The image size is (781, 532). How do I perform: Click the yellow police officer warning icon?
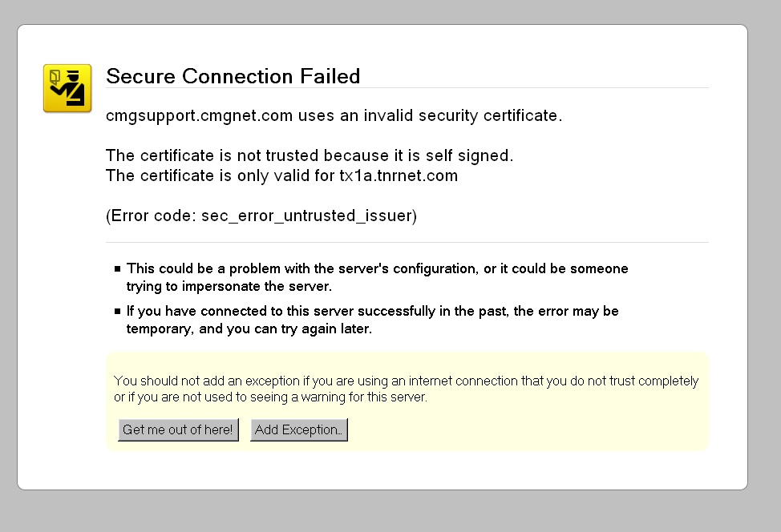[x=67, y=88]
